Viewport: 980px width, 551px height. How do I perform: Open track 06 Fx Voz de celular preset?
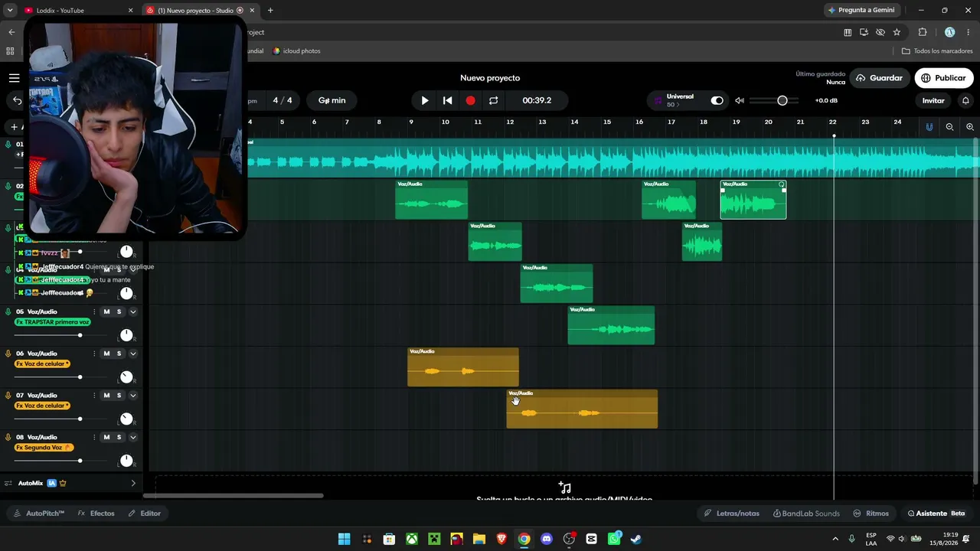44,364
